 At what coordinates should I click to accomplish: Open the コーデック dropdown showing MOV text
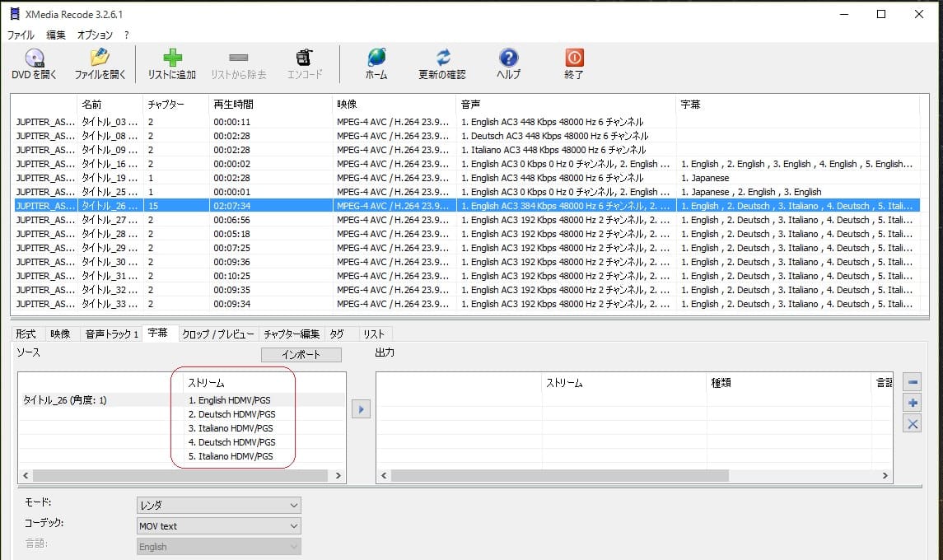[218, 525]
